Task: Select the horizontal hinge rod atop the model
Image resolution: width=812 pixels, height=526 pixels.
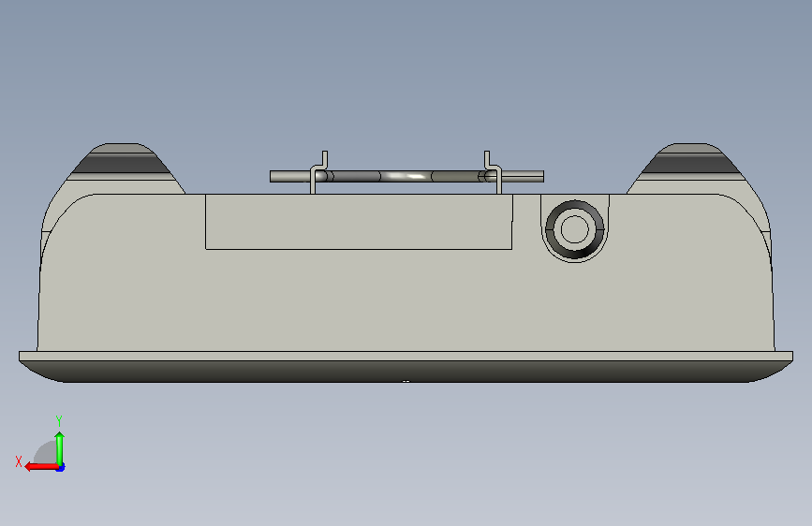Action: pyautogui.click(x=406, y=177)
